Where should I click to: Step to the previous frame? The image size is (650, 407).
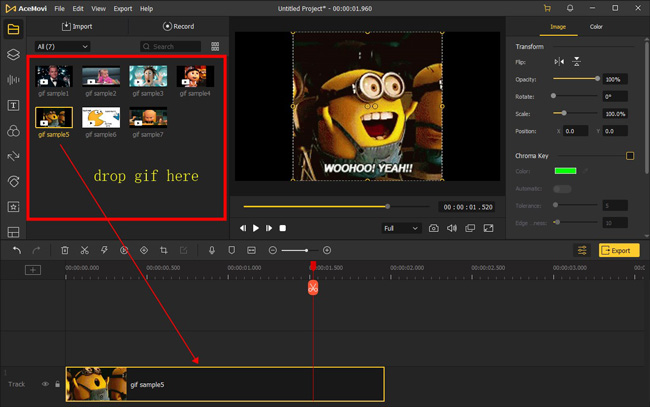coord(243,228)
